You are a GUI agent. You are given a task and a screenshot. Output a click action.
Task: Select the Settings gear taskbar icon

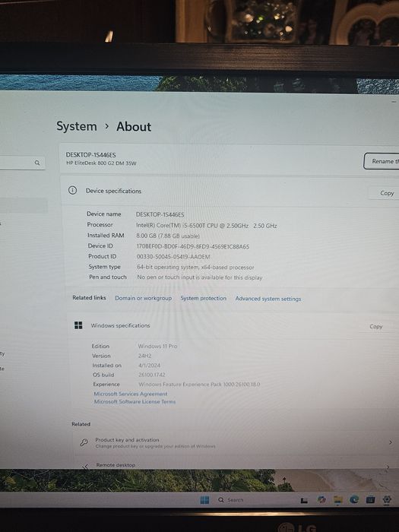point(387,499)
